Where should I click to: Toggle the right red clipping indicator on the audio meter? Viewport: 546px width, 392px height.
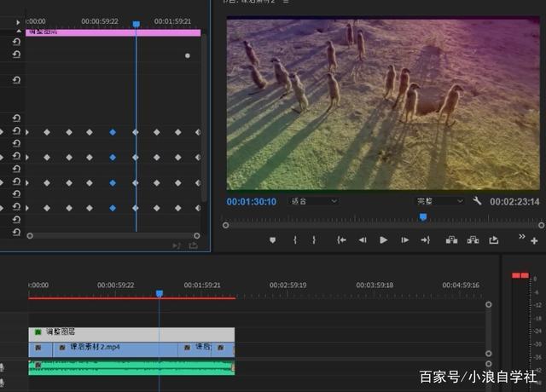[x=525, y=275]
